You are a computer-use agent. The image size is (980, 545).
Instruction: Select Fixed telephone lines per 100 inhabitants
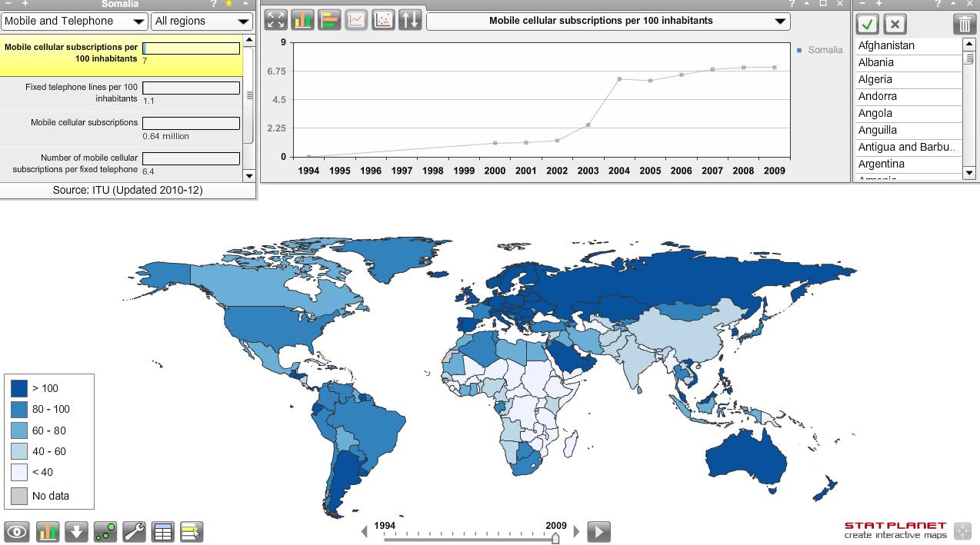point(82,93)
